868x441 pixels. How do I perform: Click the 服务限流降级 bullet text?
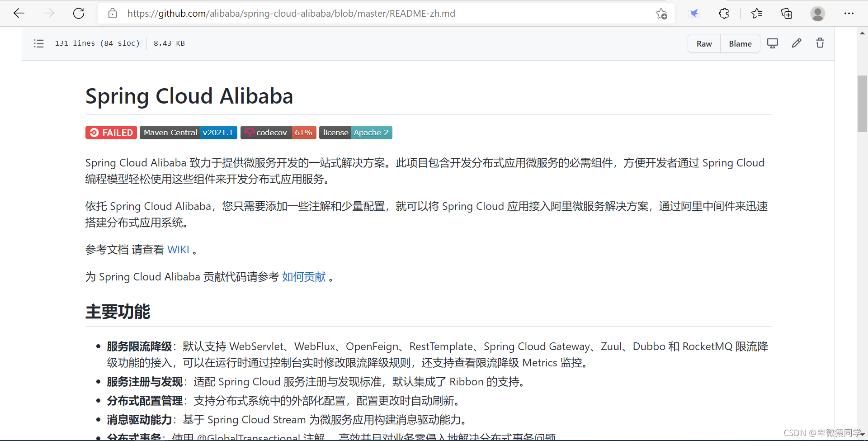coord(140,346)
